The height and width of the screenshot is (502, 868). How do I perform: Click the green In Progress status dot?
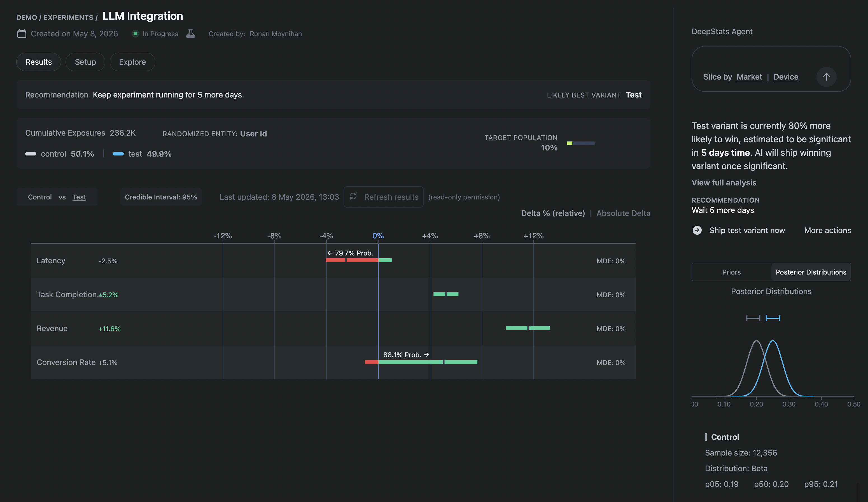[x=135, y=34]
